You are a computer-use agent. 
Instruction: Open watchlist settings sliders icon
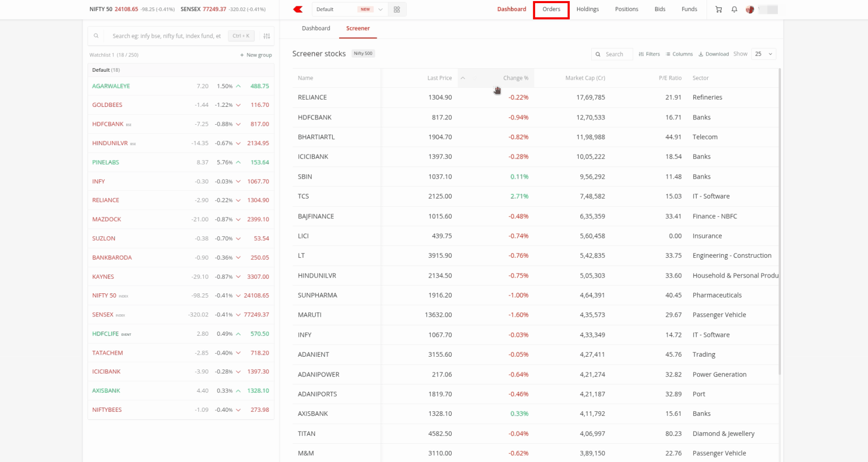[x=267, y=36]
